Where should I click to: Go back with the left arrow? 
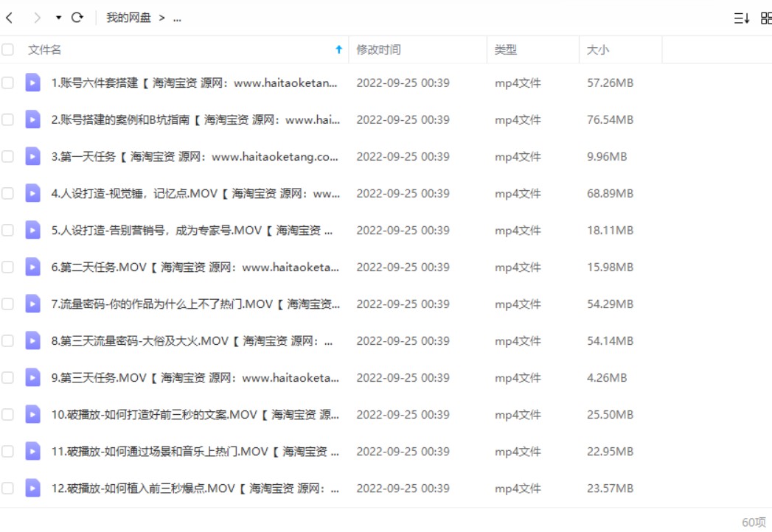point(9,18)
